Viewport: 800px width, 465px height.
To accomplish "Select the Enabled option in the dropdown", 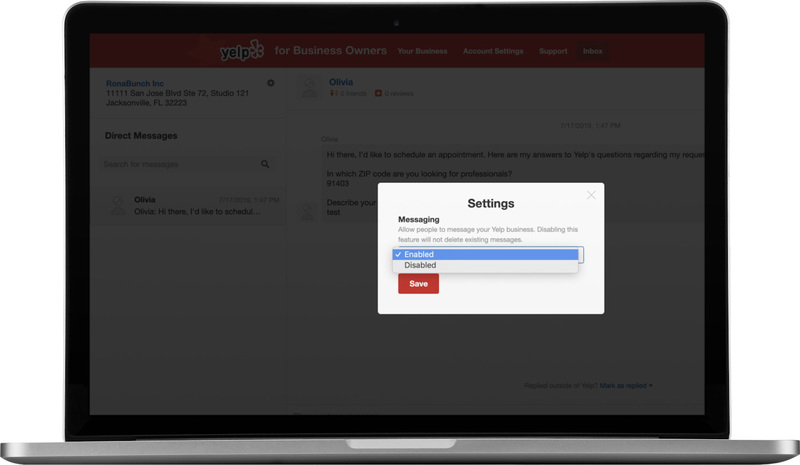I will point(485,254).
